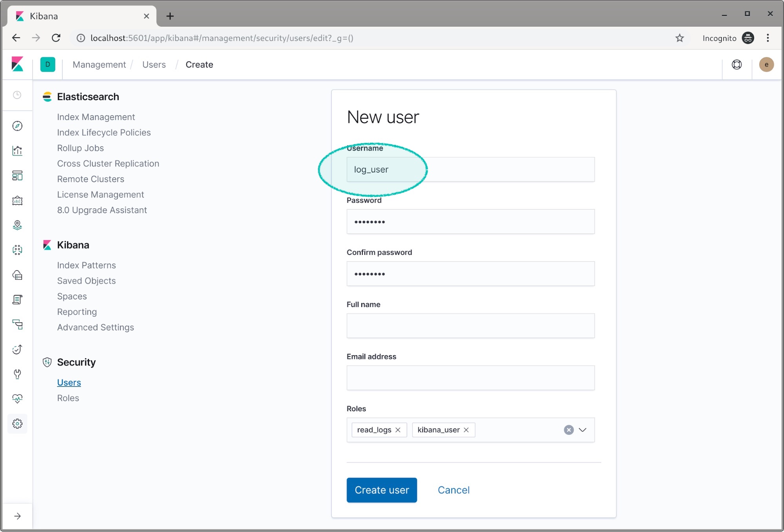
Task: Expand the browser incognito profile menu
Action: 748,37
